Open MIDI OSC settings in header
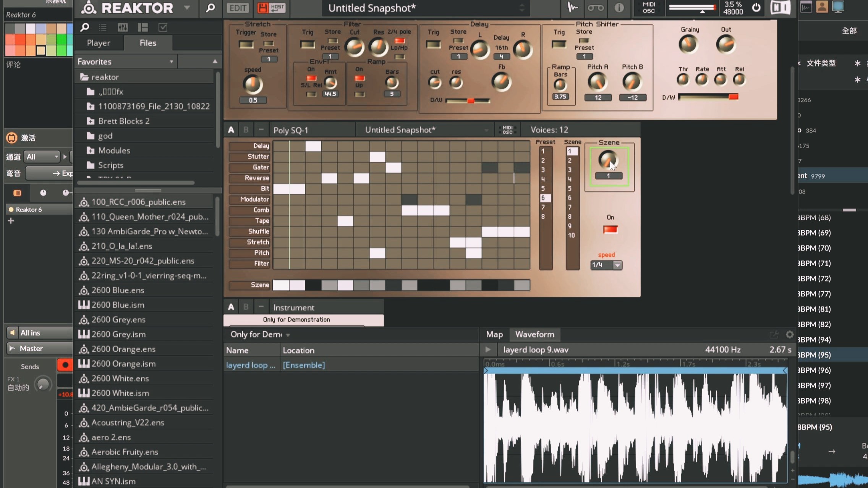This screenshot has height=488, width=868. 649,8
